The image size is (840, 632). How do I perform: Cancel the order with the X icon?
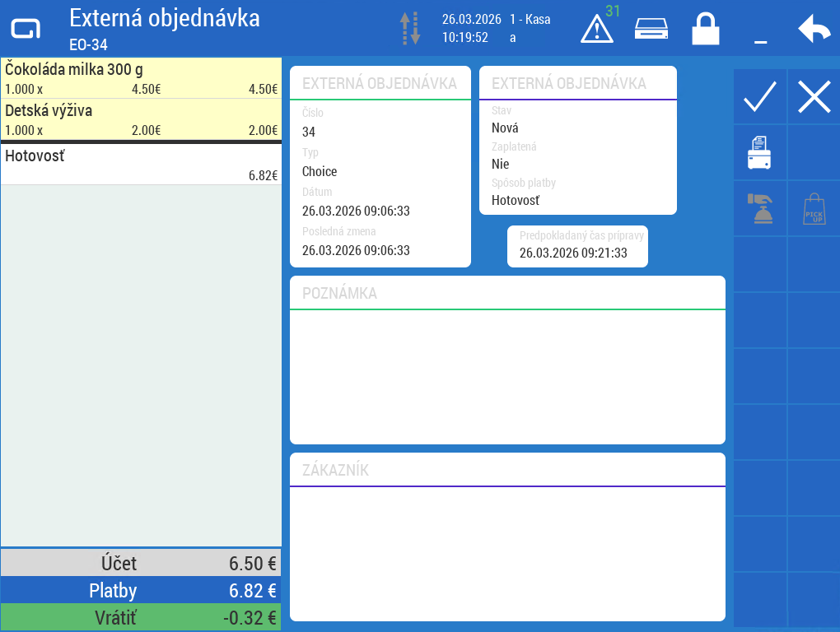pos(814,97)
